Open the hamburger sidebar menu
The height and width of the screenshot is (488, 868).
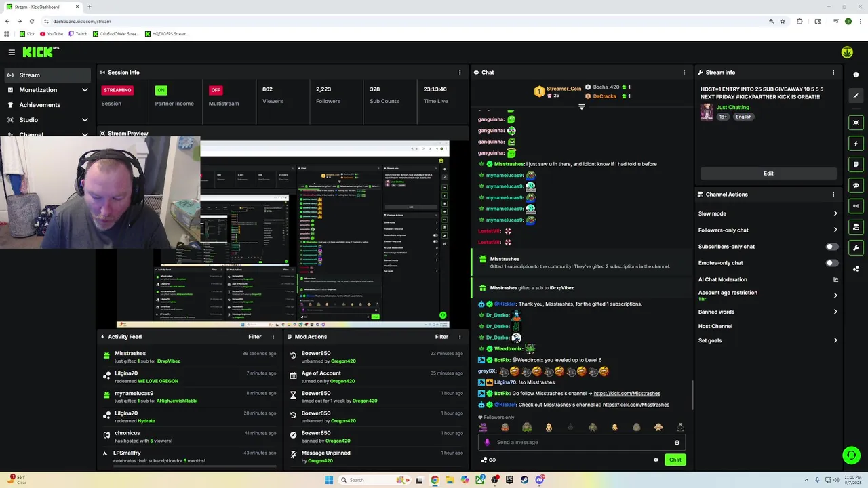(12, 52)
